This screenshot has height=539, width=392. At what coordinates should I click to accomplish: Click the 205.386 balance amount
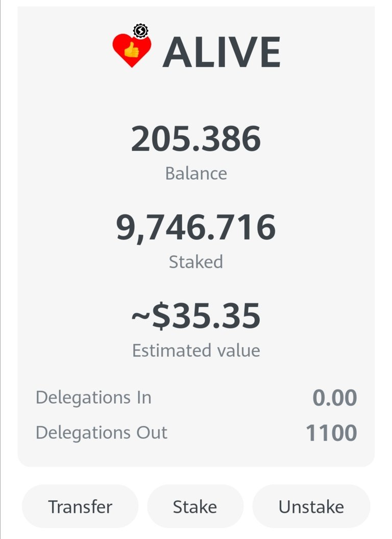coord(196,139)
